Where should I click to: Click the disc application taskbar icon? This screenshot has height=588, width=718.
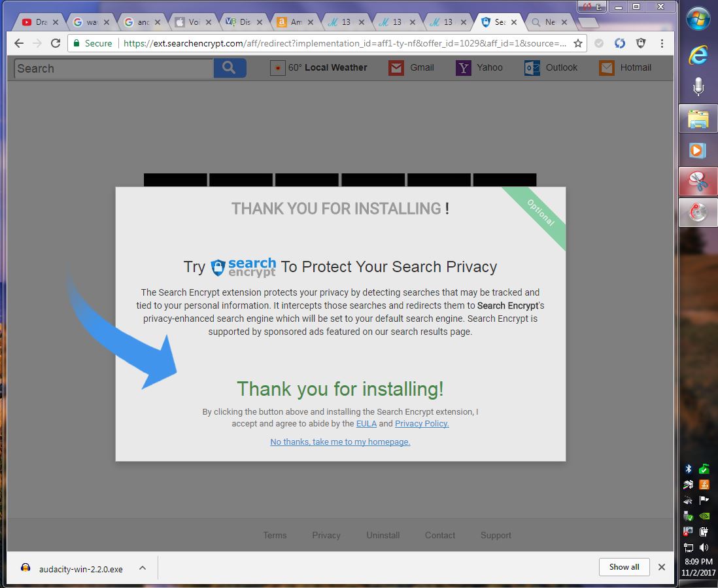698,213
